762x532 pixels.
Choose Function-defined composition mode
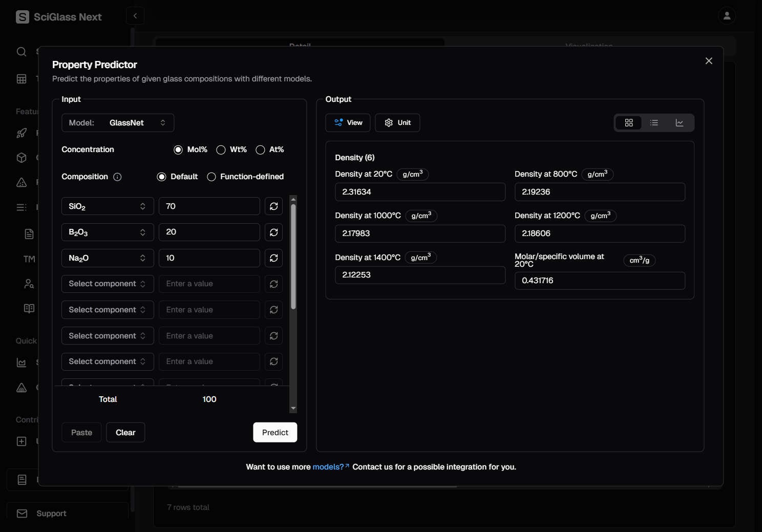211,177
